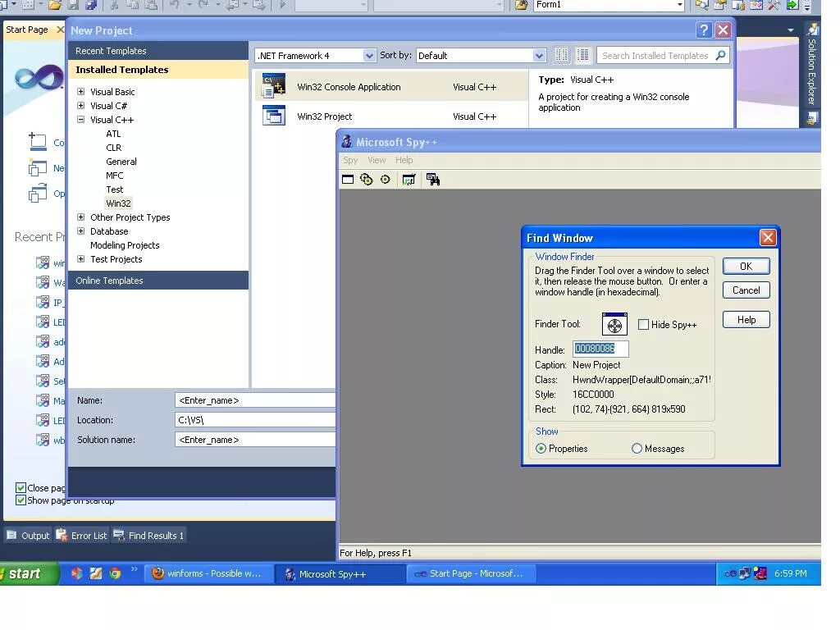Switch to the winforms Firefox taskbar window
The image size is (840, 630).
(x=209, y=573)
